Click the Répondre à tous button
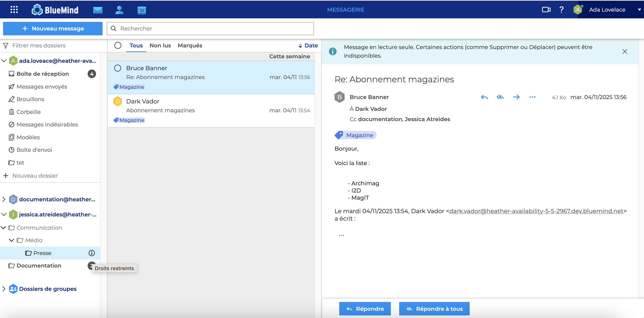Image resolution: width=644 pixels, height=318 pixels. click(x=434, y=309)
